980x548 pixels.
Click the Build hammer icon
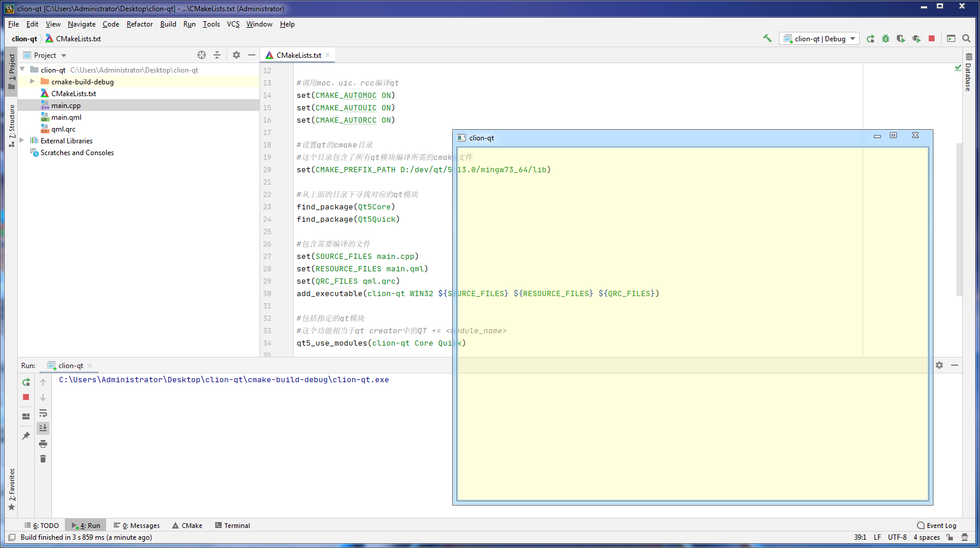(x=767, y=38)
